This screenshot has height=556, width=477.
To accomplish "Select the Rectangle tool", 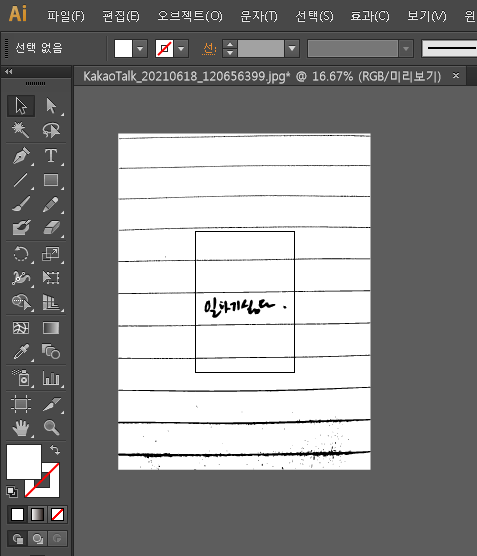I will pyautogui.click(x=51, y=180).
